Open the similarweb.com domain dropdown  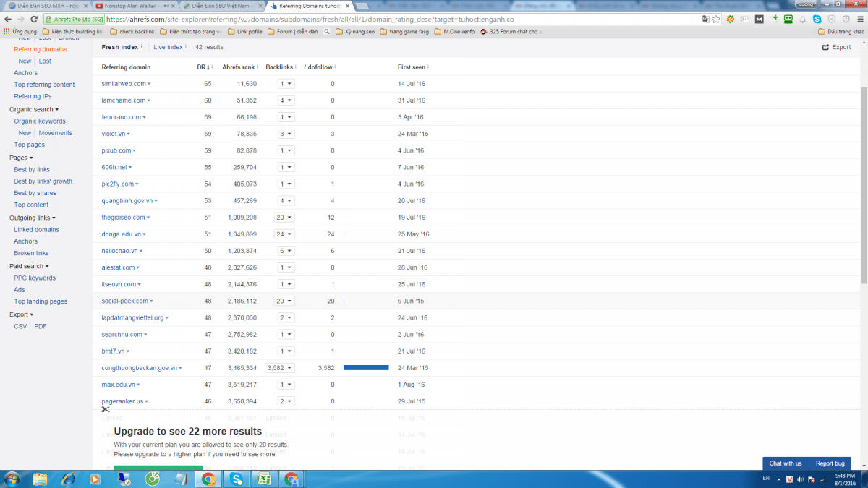149,84
